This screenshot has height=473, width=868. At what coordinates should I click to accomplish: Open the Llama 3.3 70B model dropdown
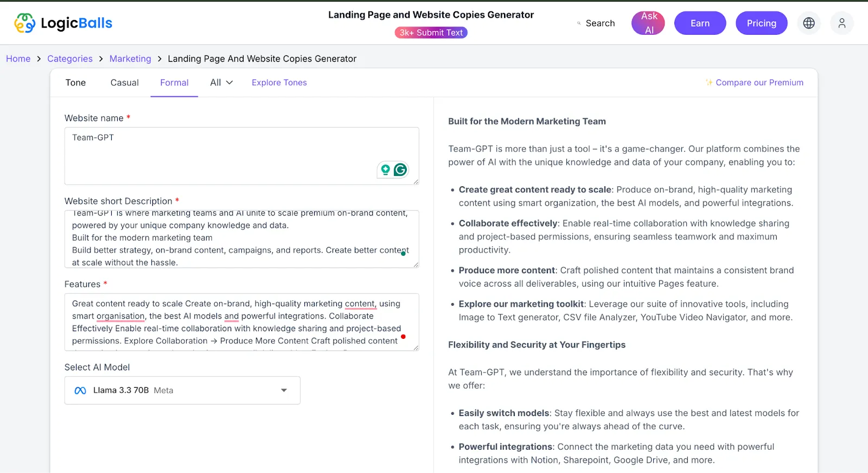pos(182,390)
